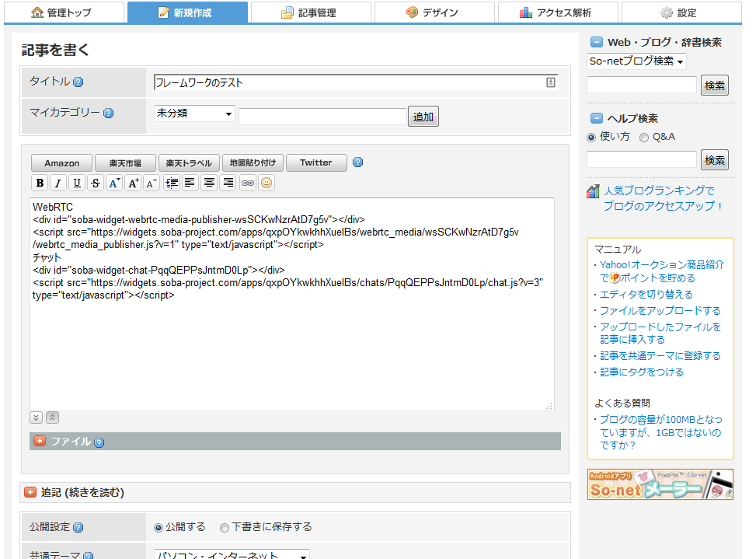
Task: Apply strikethrough formatting
Action: pos(96,183)
